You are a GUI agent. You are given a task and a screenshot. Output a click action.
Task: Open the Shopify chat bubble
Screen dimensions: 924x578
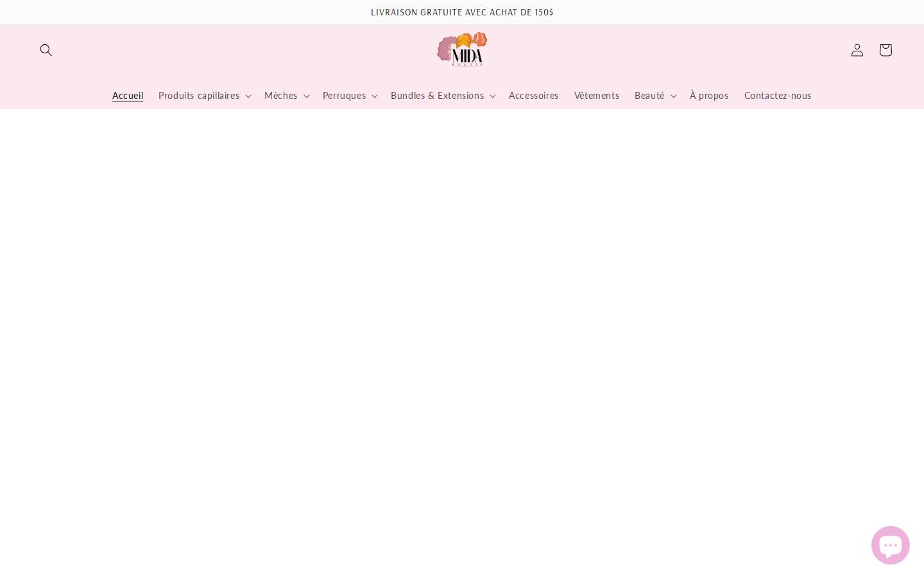point(891,547)
